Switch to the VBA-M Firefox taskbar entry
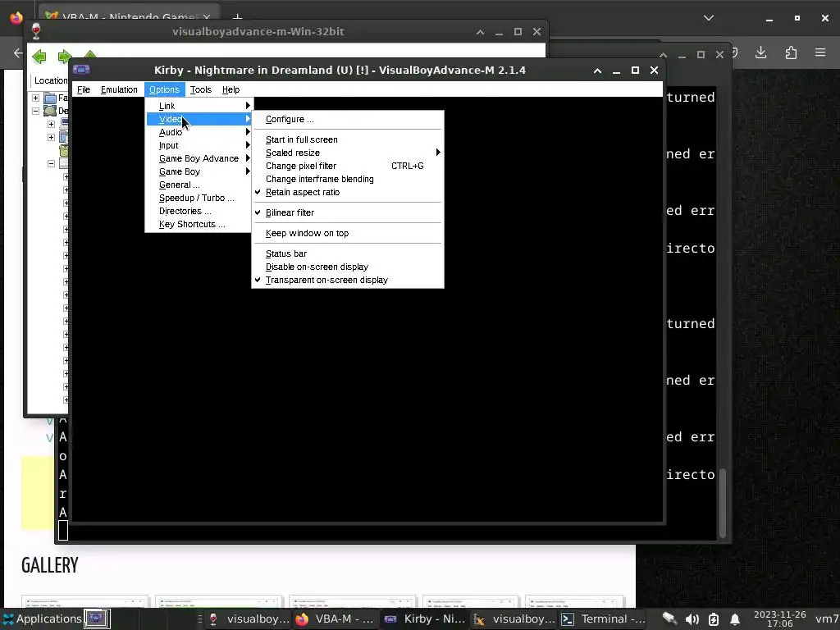 pyautogui.click(x=335, y=619)
